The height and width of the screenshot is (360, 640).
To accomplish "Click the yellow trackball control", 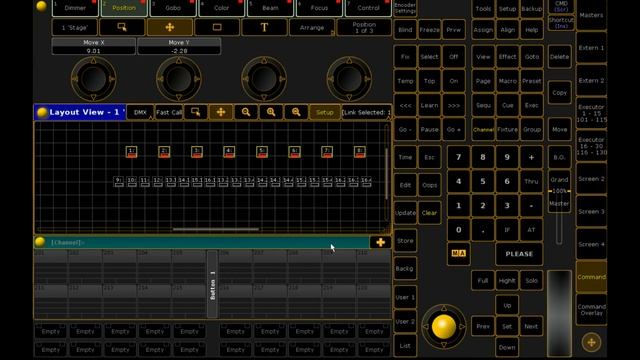I will (x=444, y=326).
